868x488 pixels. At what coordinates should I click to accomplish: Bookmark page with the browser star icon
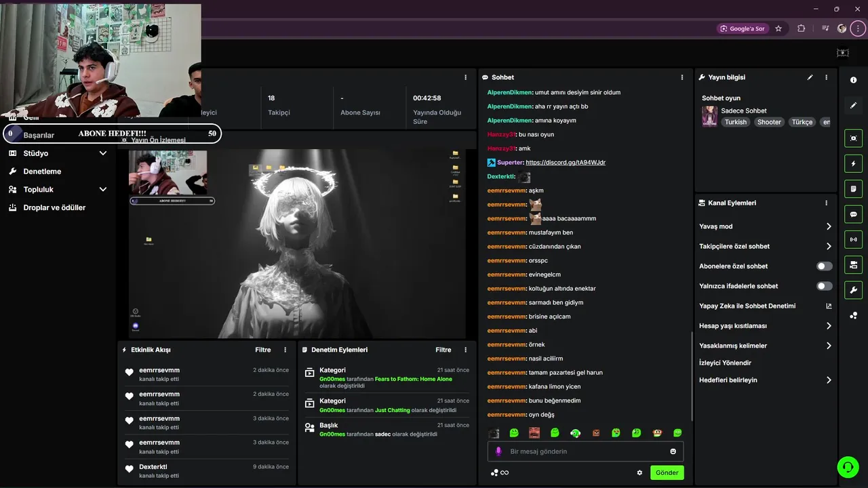coord(778,28)
